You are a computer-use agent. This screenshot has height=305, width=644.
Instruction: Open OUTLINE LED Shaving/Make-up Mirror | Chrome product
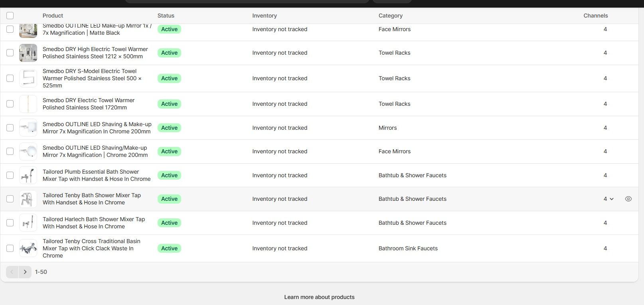[x=95, y=151]
